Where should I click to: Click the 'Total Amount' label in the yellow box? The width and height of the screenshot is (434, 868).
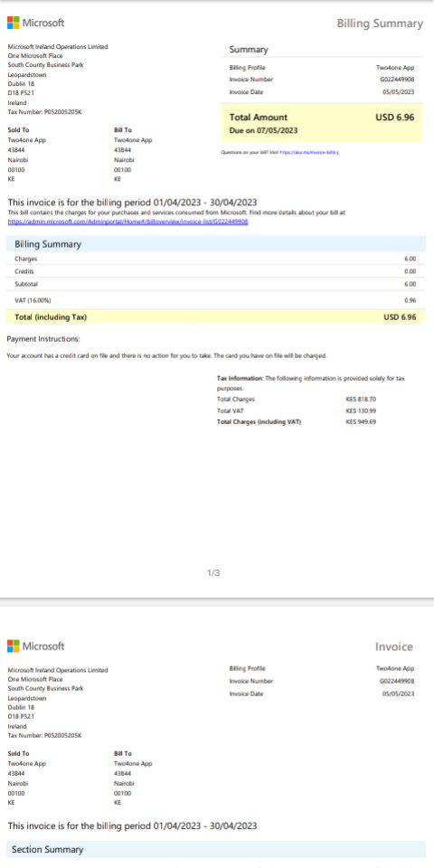[x=259, y=118]
